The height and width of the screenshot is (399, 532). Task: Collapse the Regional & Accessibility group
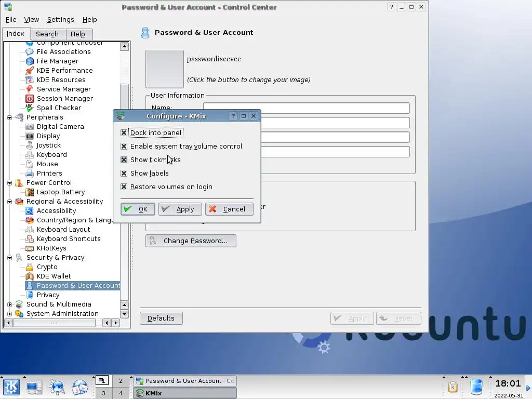point(9,202)
